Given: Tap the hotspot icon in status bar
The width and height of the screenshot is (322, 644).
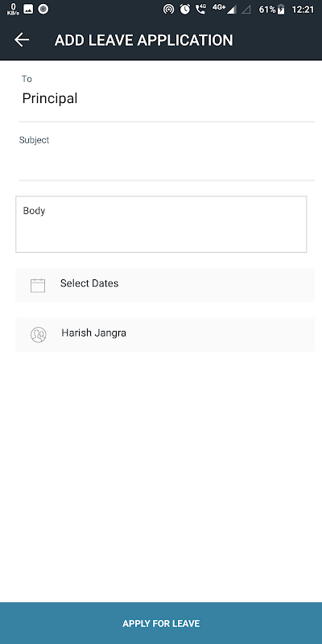Looking at the screenshot, I should coord(168,9).
